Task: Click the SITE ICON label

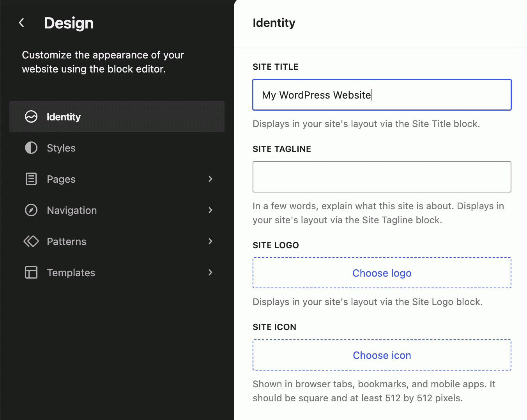Action: [274, 327]
